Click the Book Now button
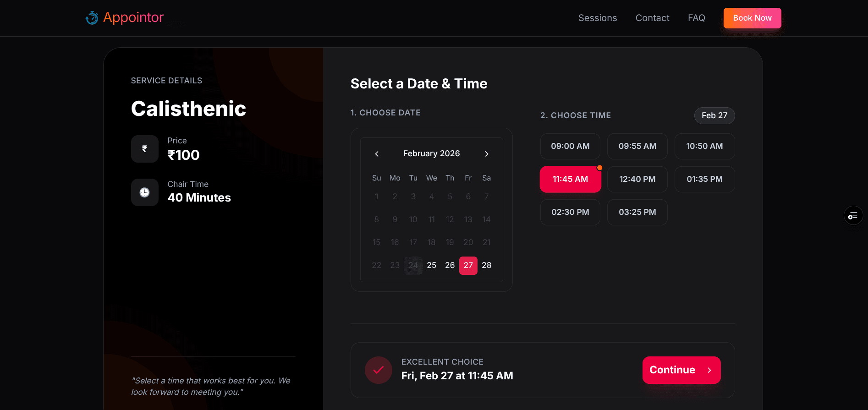Viewport: 868px width, 410px height. click(752, 18)
